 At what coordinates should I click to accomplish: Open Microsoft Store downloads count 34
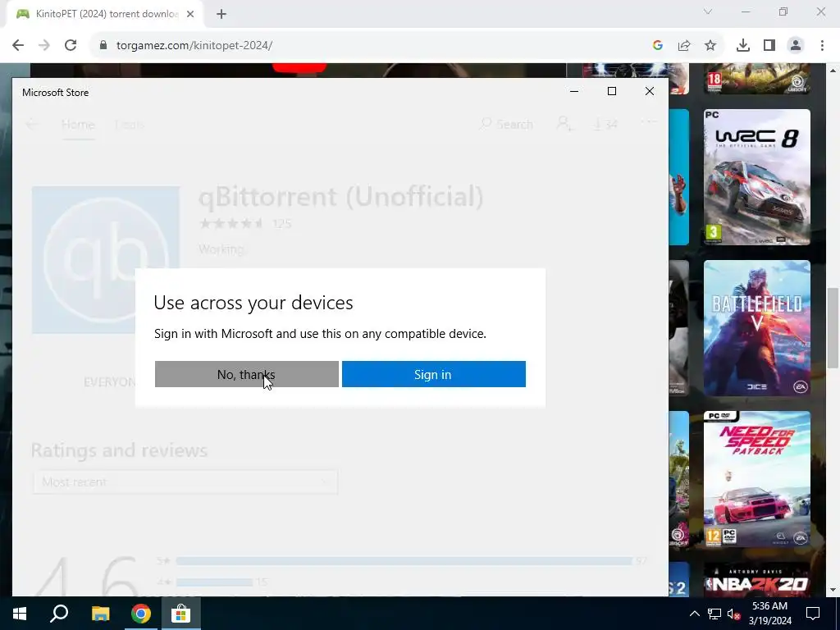tap(605, 125)
